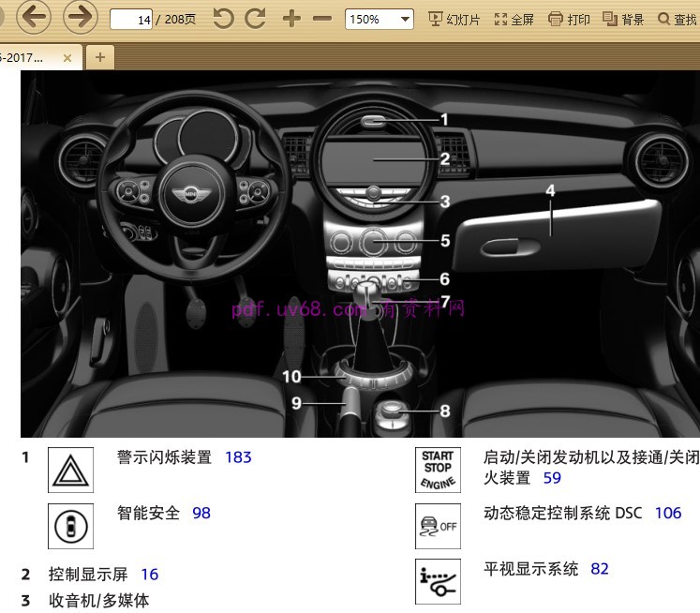700x613 pixels.
Task: Rotate page clockwise
Action: (x=256, y=19)
